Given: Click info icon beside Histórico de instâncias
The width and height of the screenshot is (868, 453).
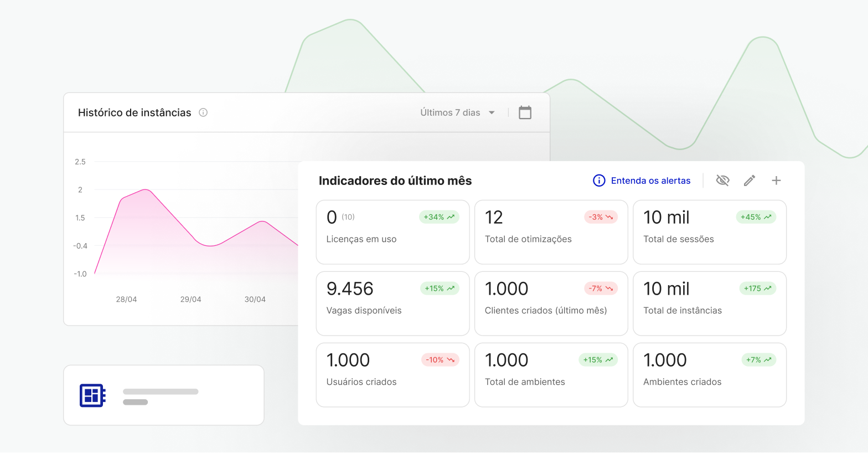Looking at the screenshot, I should click(x=203, y=112).
